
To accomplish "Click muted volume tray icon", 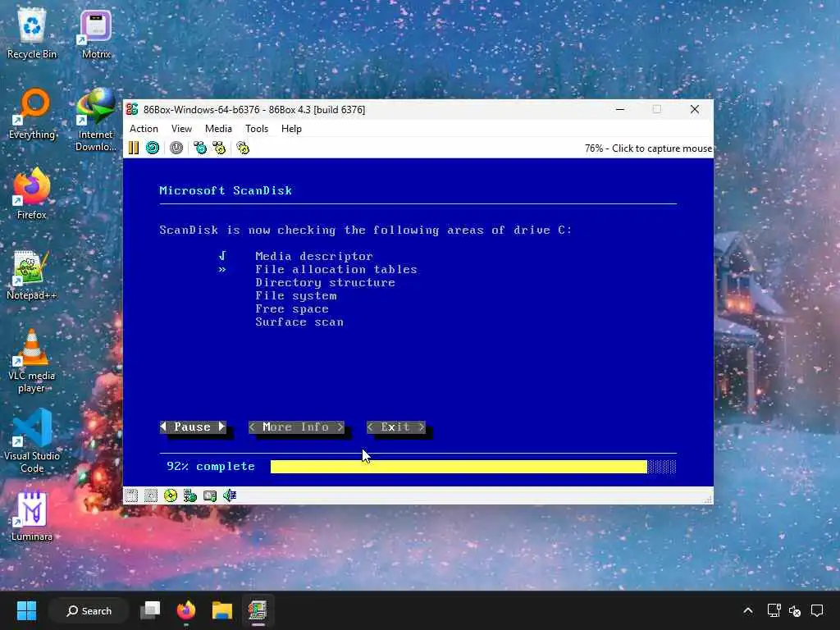I will pyautogui.click(x=795, y=610).
